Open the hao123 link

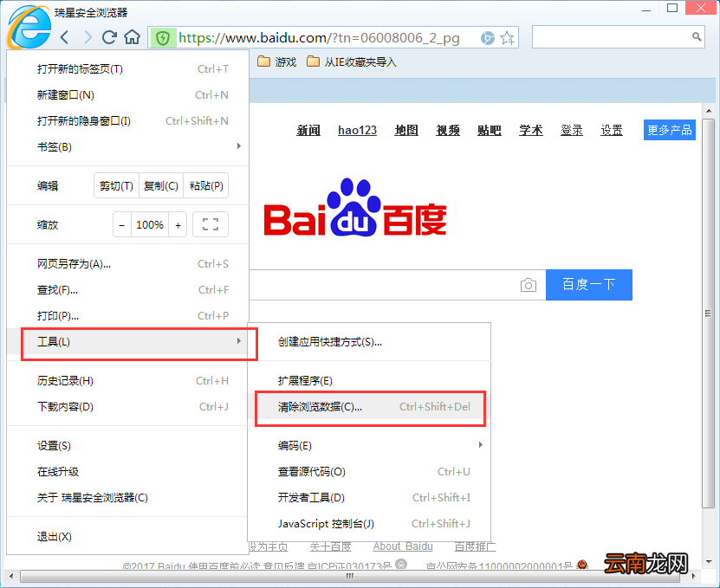(x=357, y=131)
